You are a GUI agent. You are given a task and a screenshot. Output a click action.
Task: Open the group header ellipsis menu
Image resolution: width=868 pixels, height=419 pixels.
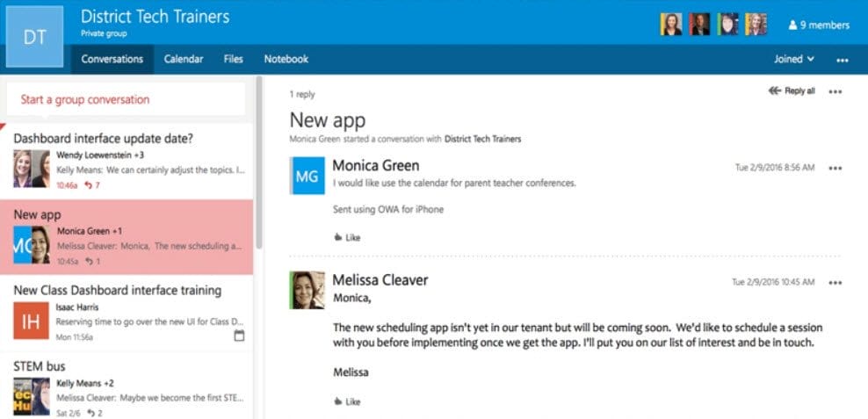[843, 61]
